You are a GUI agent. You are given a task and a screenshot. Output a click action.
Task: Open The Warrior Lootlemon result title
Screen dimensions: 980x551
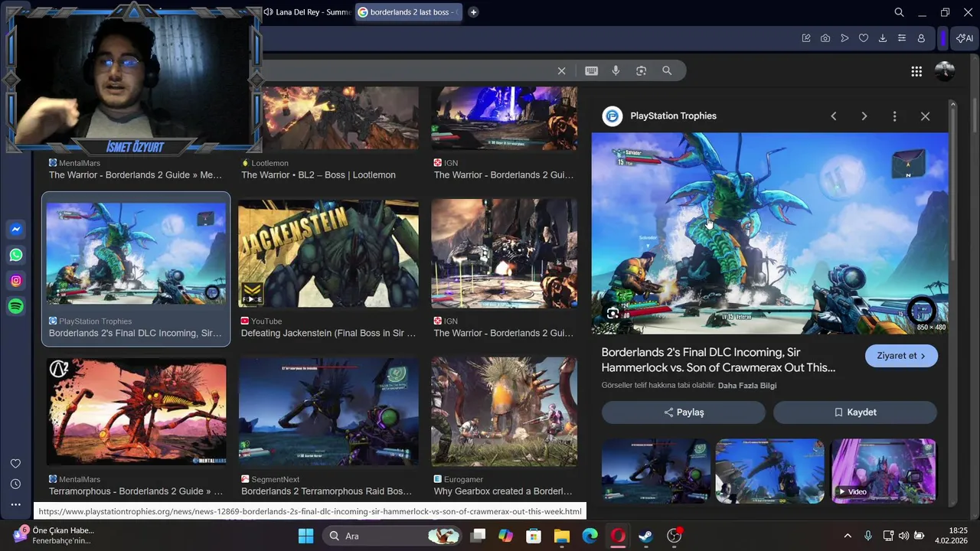[318, 174]
